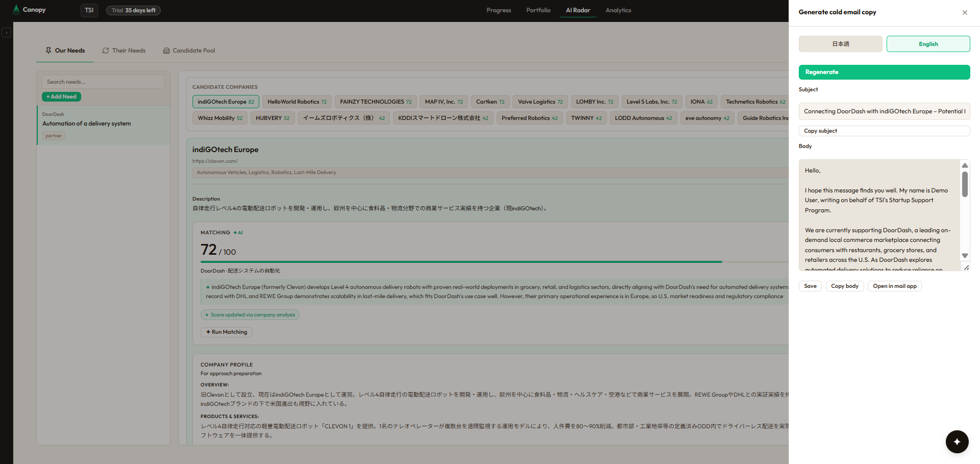Screen dimensions: 980x464
Task: Click the floating sparkle assistant button
Action: point(957,442)
